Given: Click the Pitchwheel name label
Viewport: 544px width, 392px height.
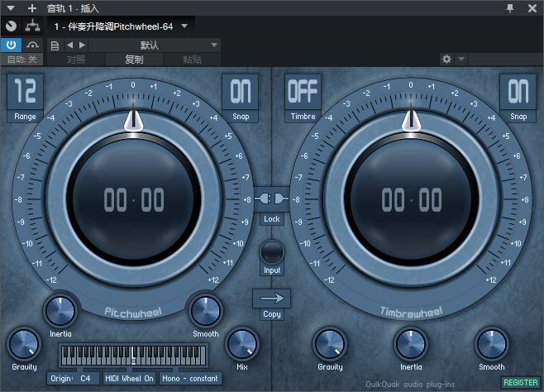Looking at the screenshot, I should (x=133, y=313).
